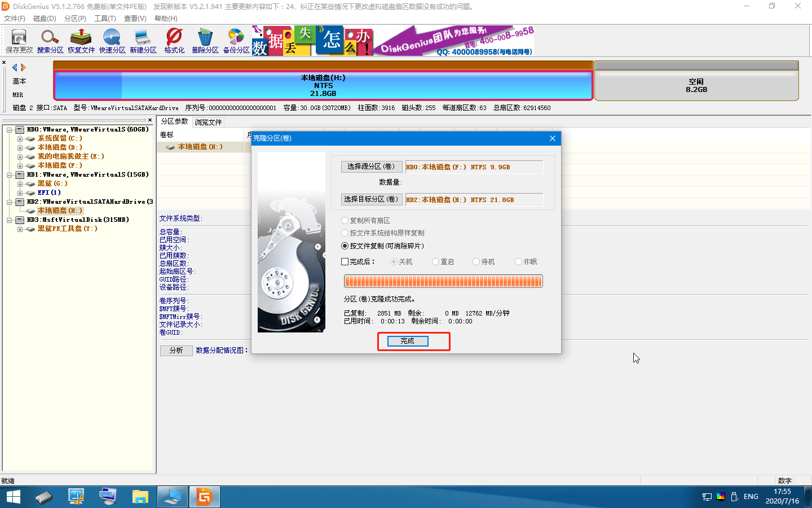812x508 pixels.
Task: Click the ENG language indicator in tray
Action: click(x=751, y=497)
